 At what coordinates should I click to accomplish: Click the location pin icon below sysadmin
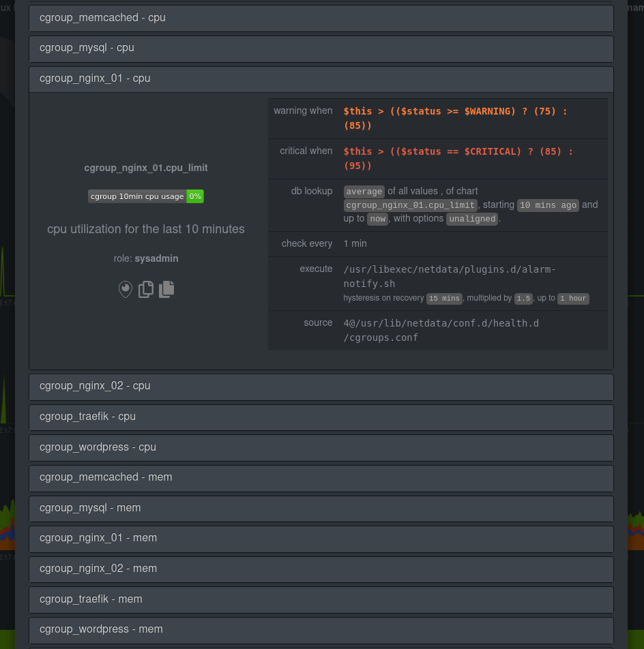pyautogui.click(x=126, y=289)
